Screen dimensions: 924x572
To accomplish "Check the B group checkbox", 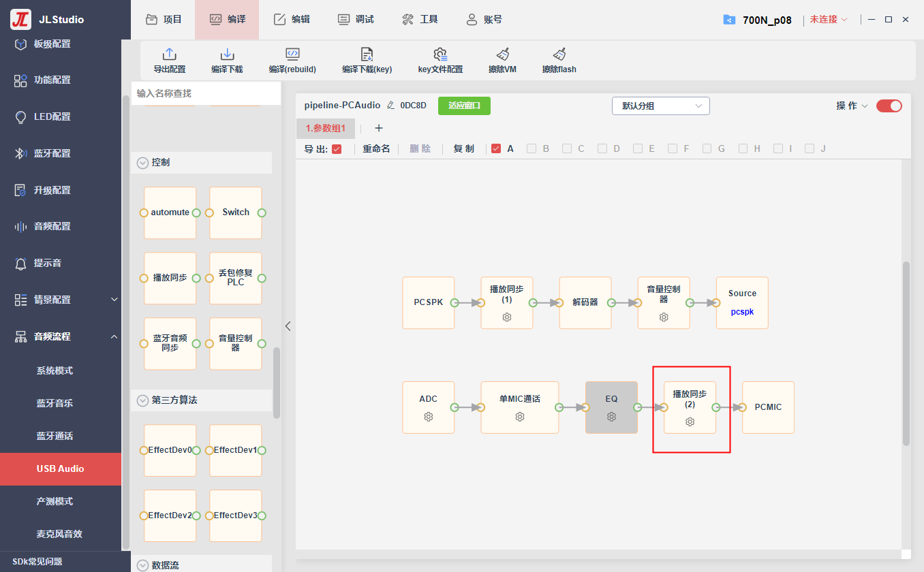I will click(532, 148).
